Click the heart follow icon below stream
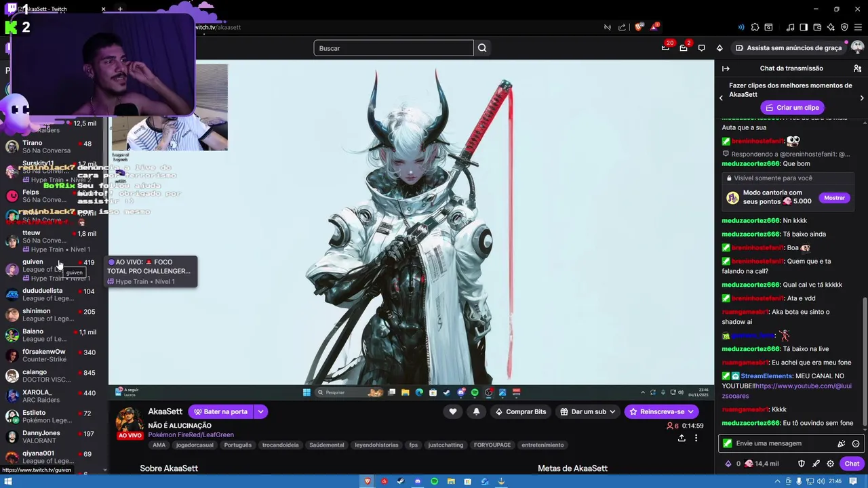 [x=453, y=411]
